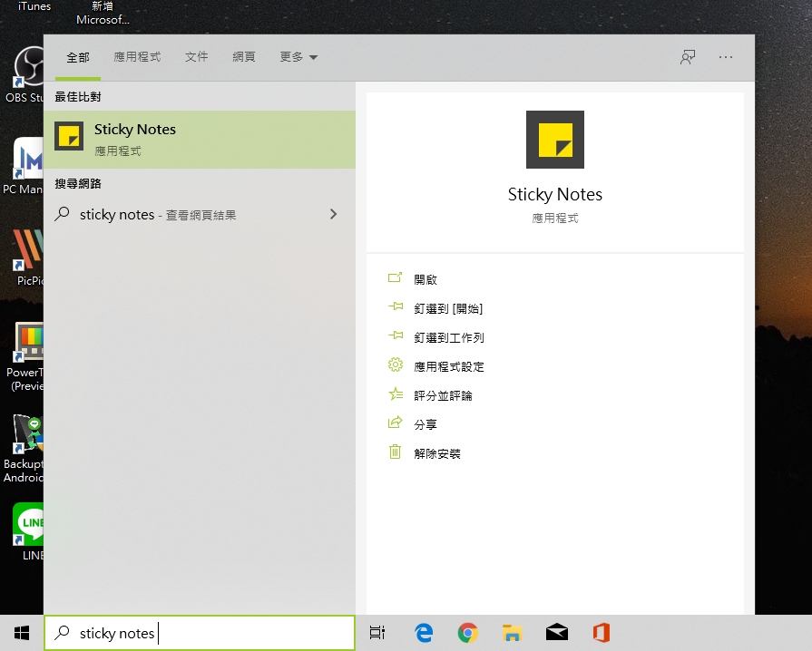This screenshot has width=812, height=651.
Task: Click the large Sticky Notes preview icon
Action: pyautogui.click(x=554, y=140)
